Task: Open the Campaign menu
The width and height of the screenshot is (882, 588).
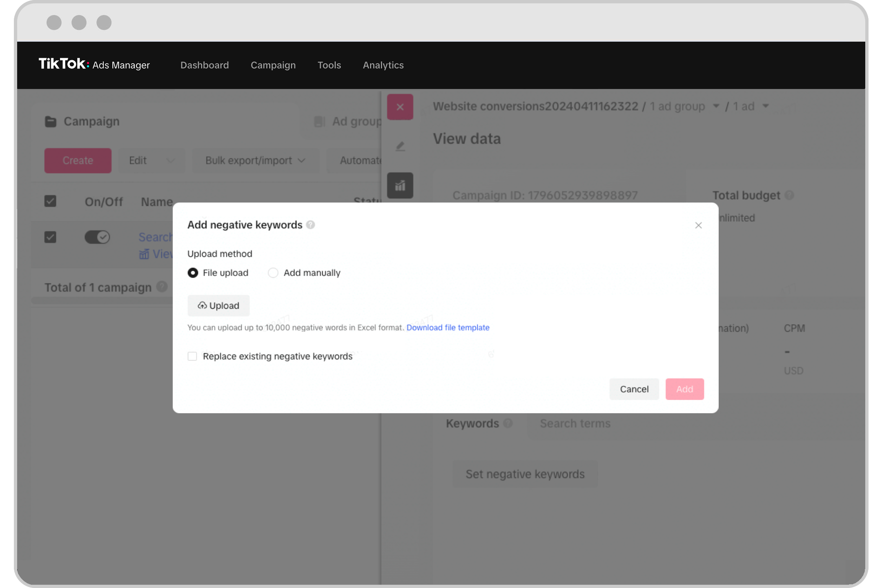Action: [x=273, y=65]
